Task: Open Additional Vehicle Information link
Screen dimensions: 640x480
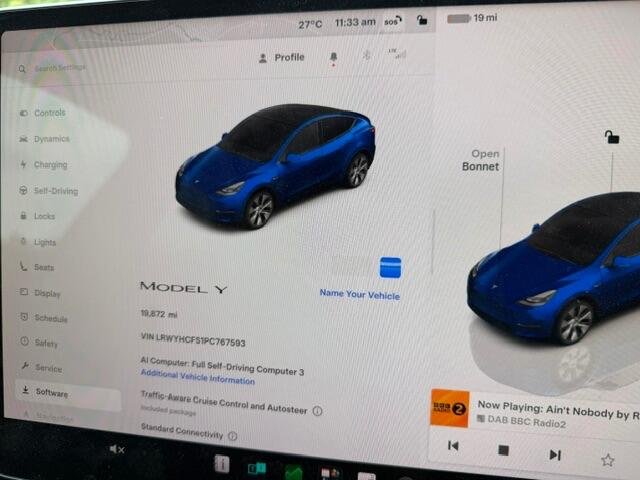Action: [198, 377]
